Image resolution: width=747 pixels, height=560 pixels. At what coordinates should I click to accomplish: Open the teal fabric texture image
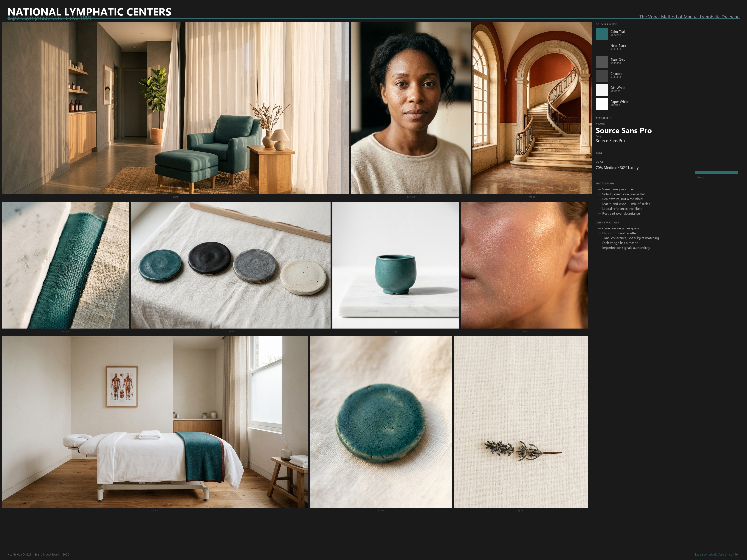coord(65,265)
